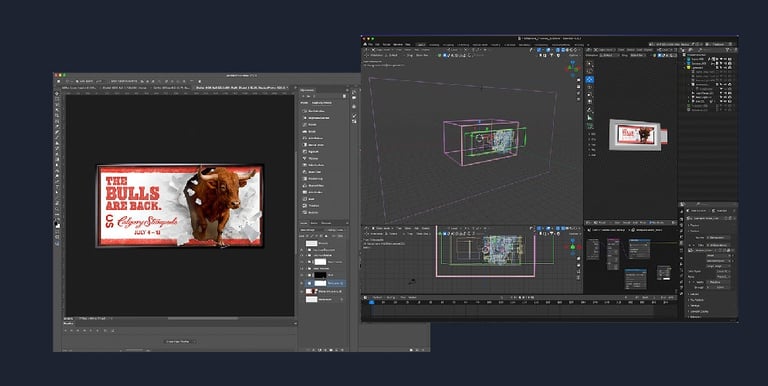Hide the bull image layer's eye icon
The width and height of the screenshot is (768, 386).
(302, 291)
